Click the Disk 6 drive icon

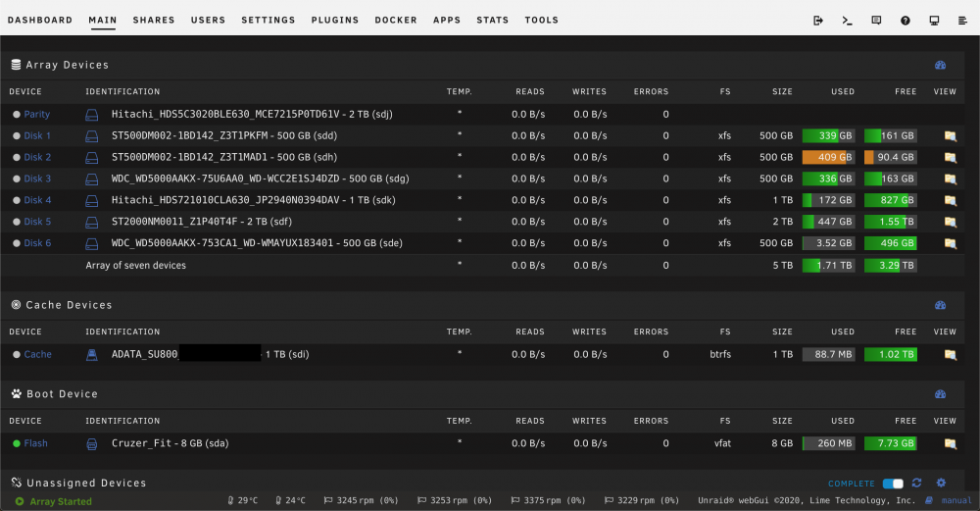pyautogui.click(x=92, y=243)
